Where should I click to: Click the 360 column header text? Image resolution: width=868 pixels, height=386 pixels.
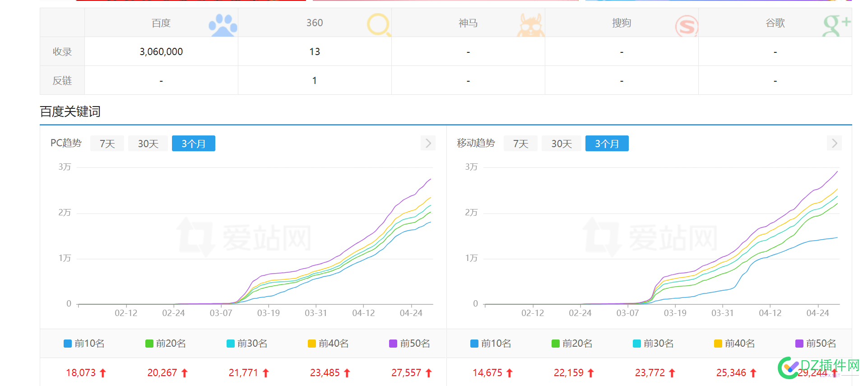click(x=315, y=23)
